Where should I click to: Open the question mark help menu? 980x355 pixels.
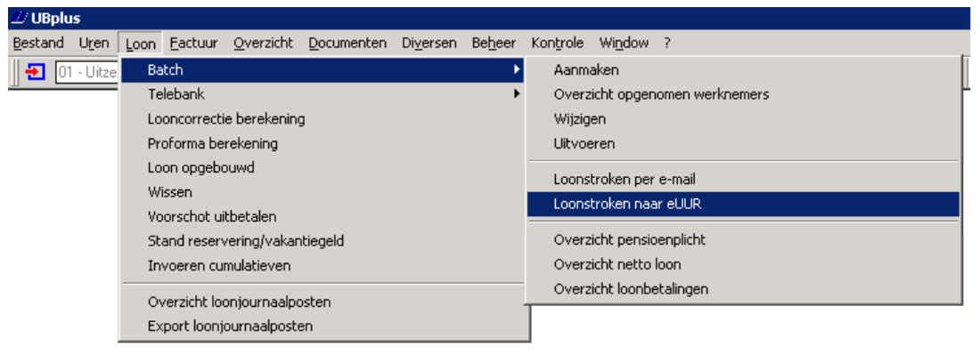[667, 43]
